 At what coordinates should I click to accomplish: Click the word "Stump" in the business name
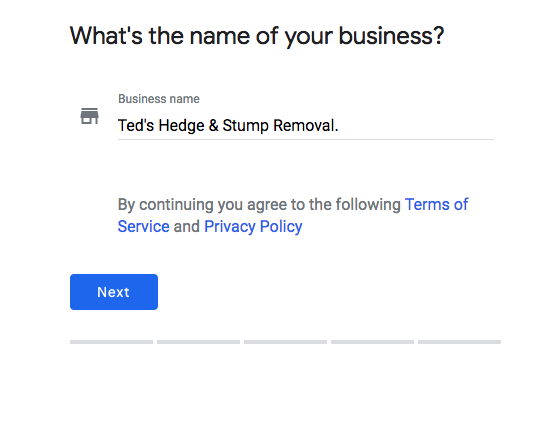[x=245, y=125]
